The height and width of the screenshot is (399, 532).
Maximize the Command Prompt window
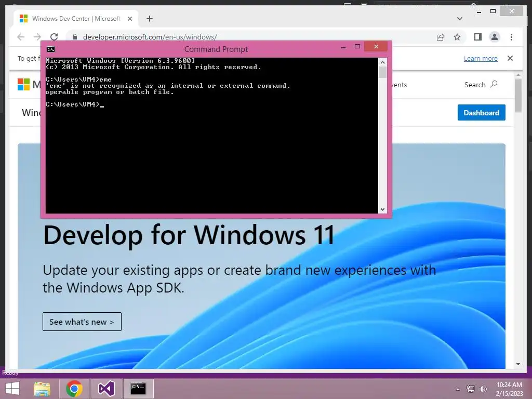[x=357, y=46]
